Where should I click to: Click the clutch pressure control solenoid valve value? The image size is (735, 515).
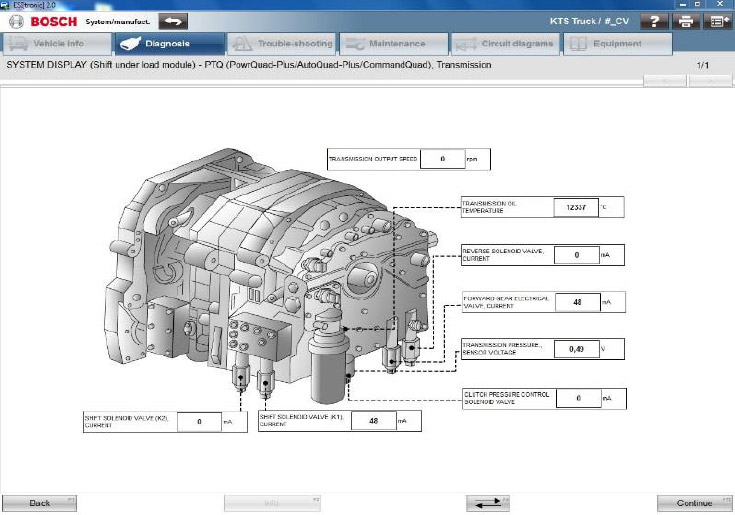578,398
